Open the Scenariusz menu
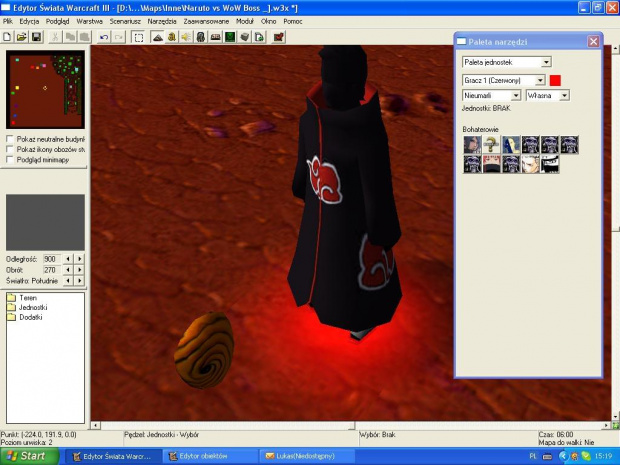The image size is (620, 465). (125, 21)
